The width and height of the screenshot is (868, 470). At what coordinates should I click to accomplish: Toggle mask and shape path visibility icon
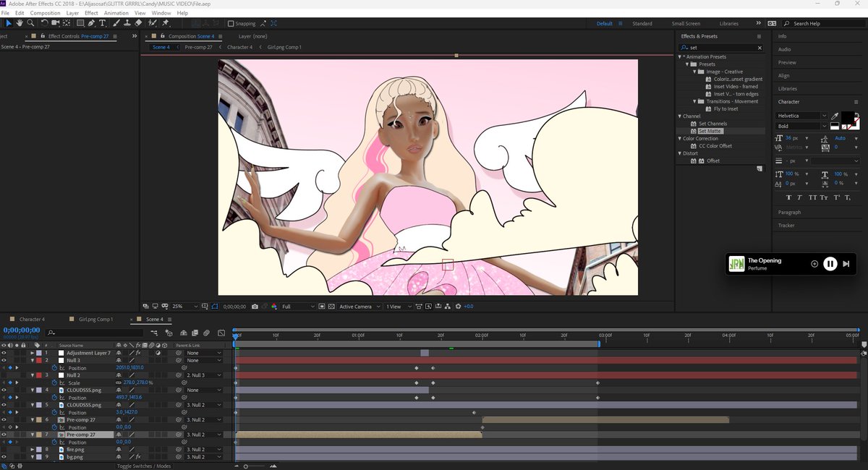[215, 307]
